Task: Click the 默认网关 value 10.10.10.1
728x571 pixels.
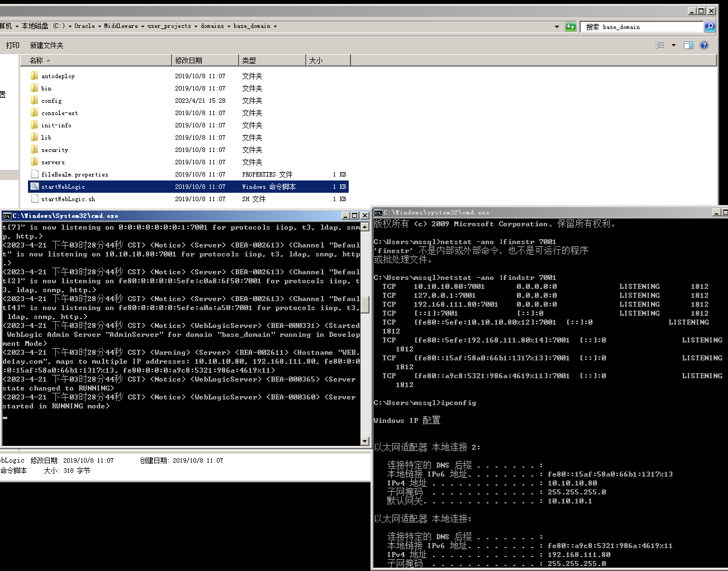Action: coord(570,501)
